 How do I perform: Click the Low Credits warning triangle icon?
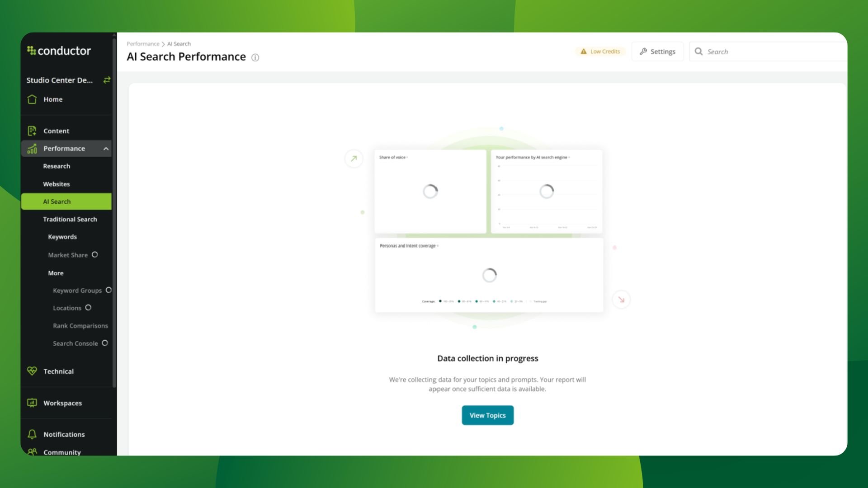click(583, 52)
